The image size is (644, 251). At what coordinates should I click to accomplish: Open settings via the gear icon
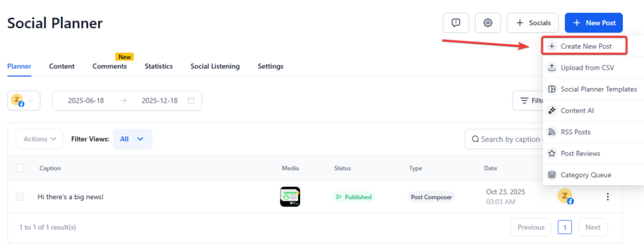coord(487,23)
